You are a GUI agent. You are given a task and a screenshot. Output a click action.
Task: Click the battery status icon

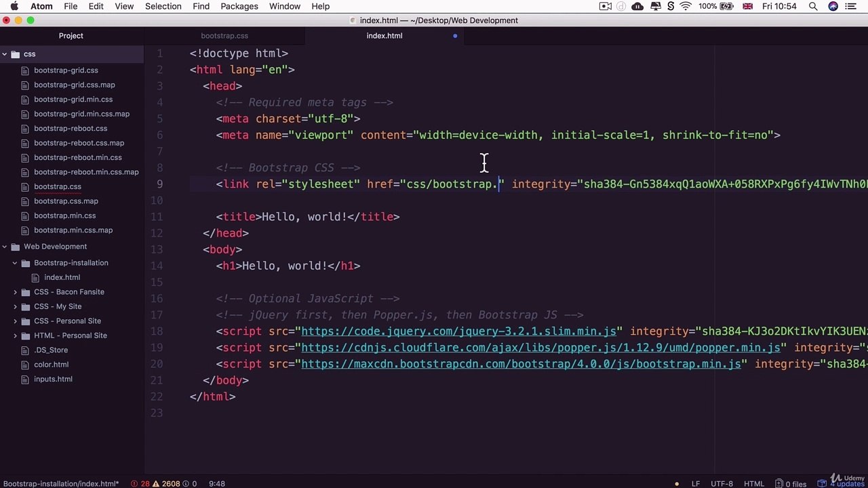tap(727, 7)
